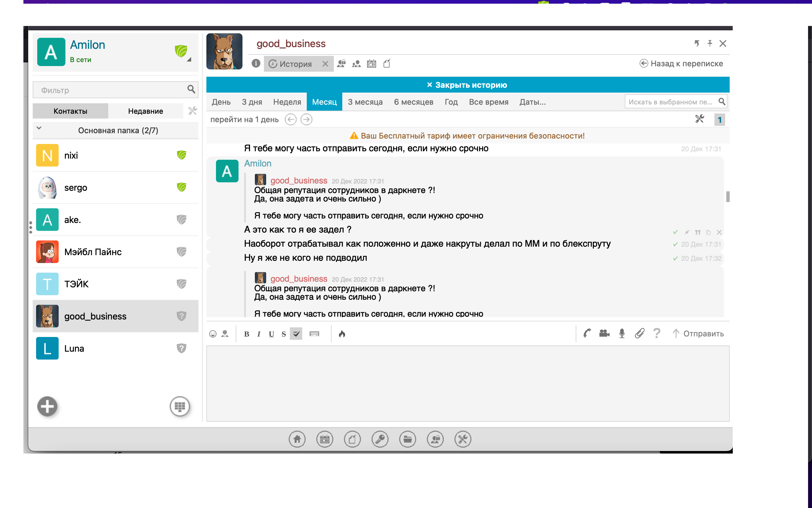Click the free tariff security warning
Viewport: 812px width, 508px height.
coord(467,136)
